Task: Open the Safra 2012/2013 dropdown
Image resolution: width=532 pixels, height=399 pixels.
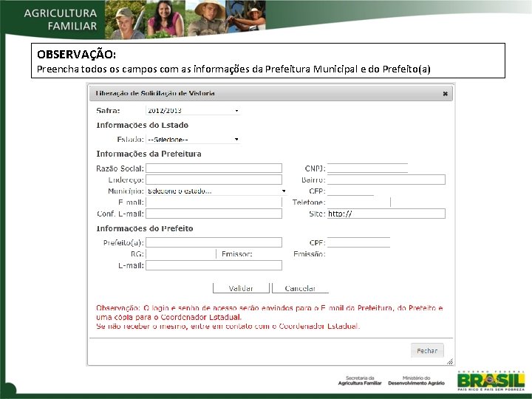Action: pos(193,111)
